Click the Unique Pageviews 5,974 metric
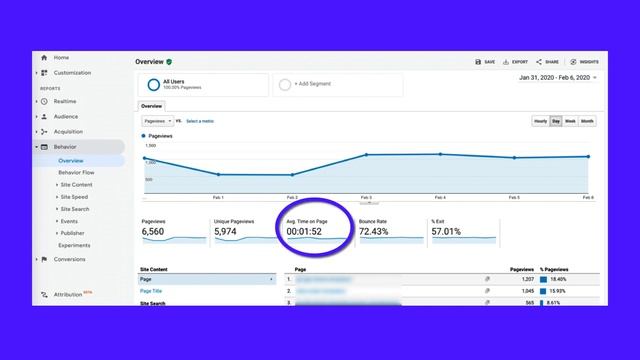Screen dimensions: 640x360 (245, 232)
